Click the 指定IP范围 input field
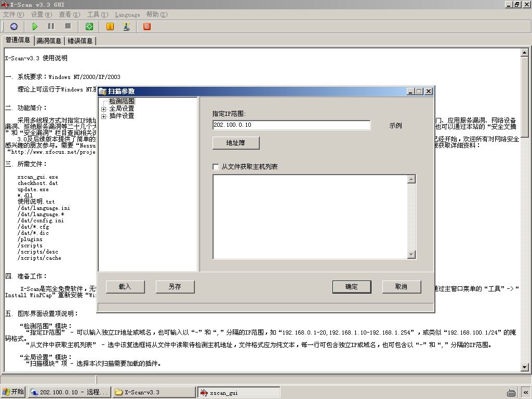 [291, 125]
